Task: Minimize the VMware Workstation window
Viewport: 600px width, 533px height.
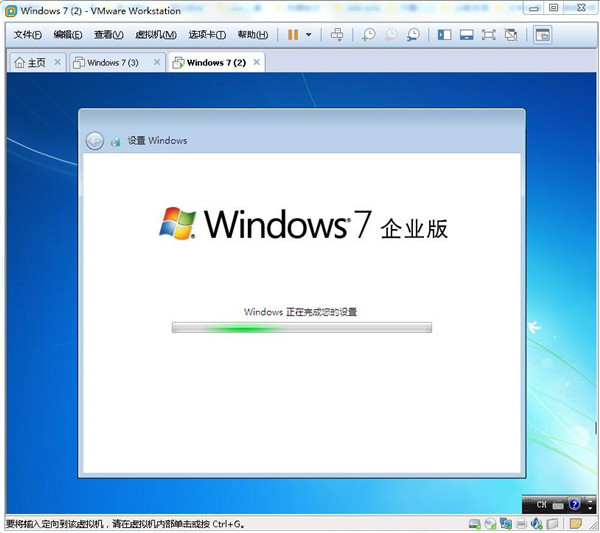Action: pyautogui.click(x=534, y=8)
